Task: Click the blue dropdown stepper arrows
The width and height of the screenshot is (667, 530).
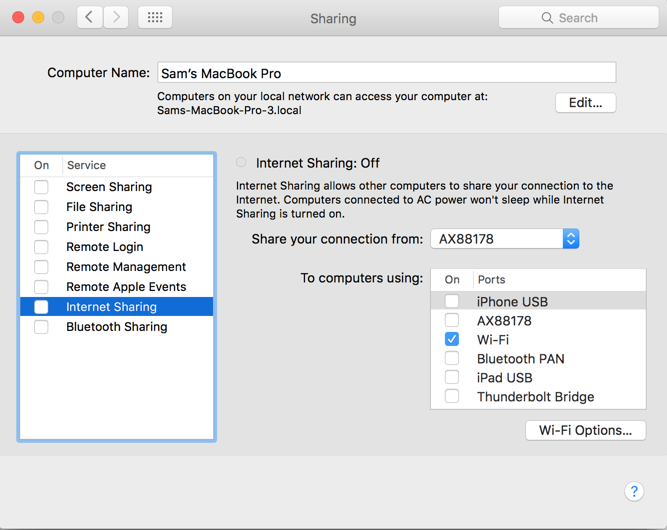Action: (571, 239)
